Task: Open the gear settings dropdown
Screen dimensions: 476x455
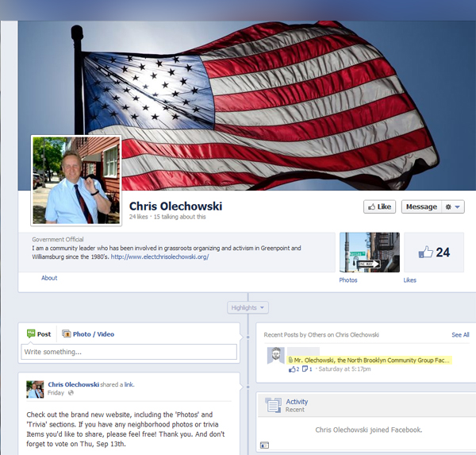Action: [x=453, y=206]
